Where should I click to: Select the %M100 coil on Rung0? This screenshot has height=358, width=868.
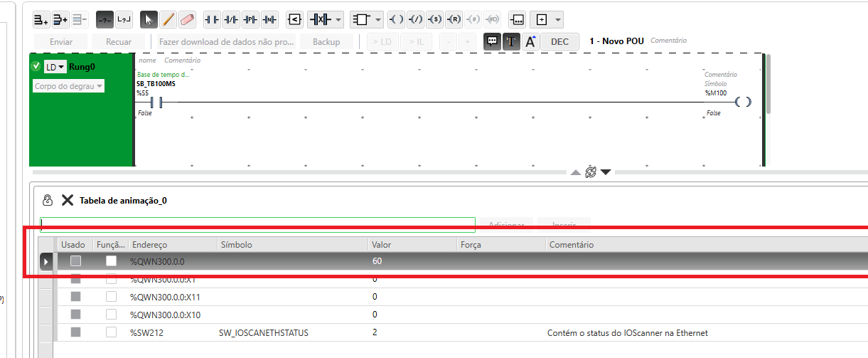point(743,102)
